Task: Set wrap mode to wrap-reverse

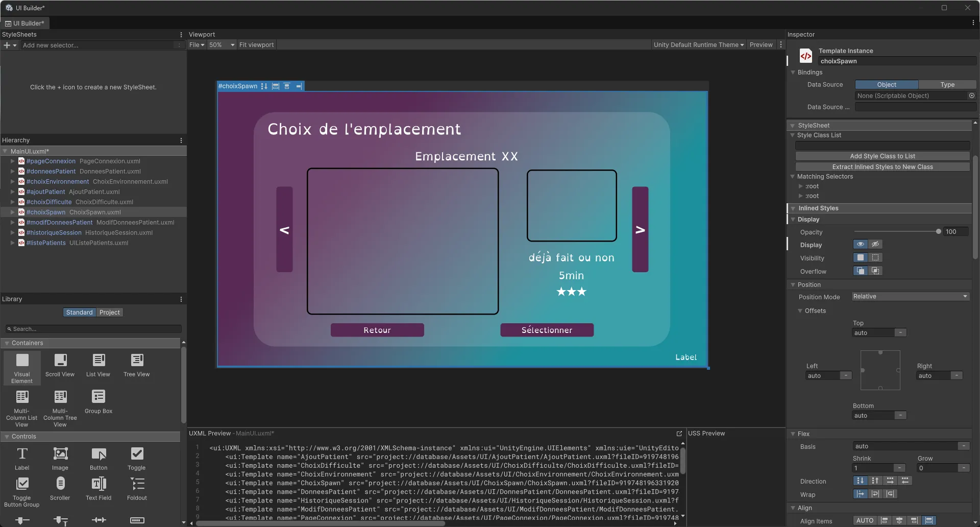Action: click(x=890, y=494)
